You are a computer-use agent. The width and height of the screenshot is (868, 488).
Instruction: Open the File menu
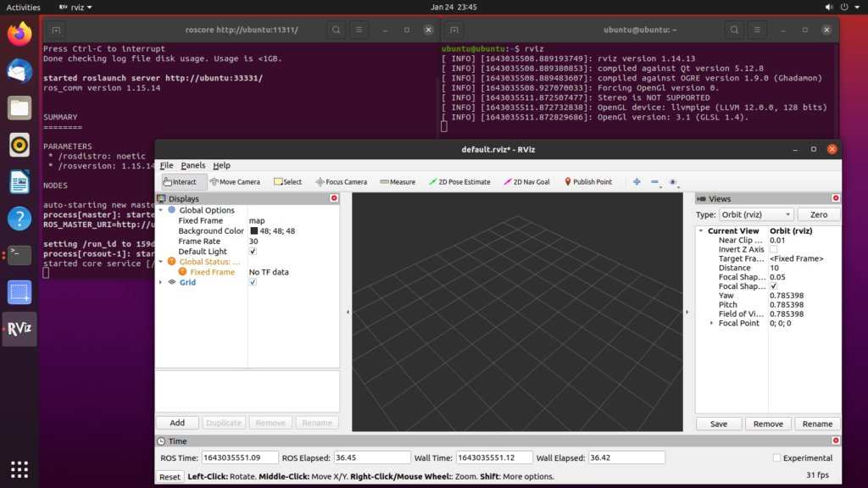[x=166, y=165]
